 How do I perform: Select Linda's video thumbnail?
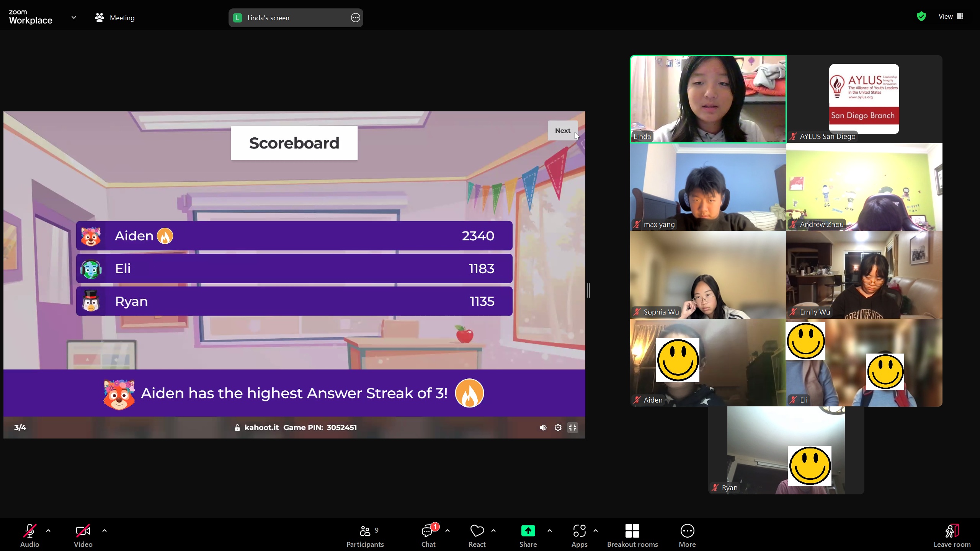click(708, 99)
